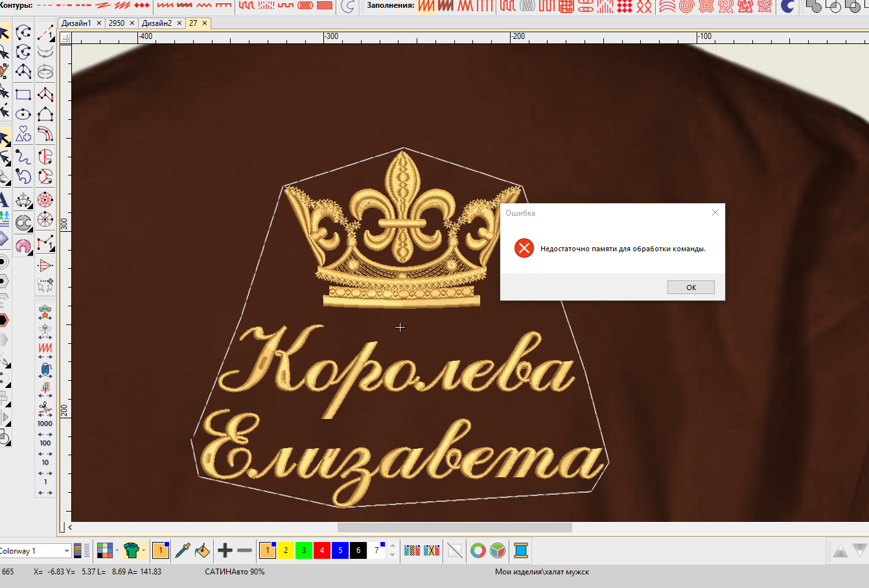Select the Lettering tool
The image size is (869, 588).
click(x=4, y=199)
